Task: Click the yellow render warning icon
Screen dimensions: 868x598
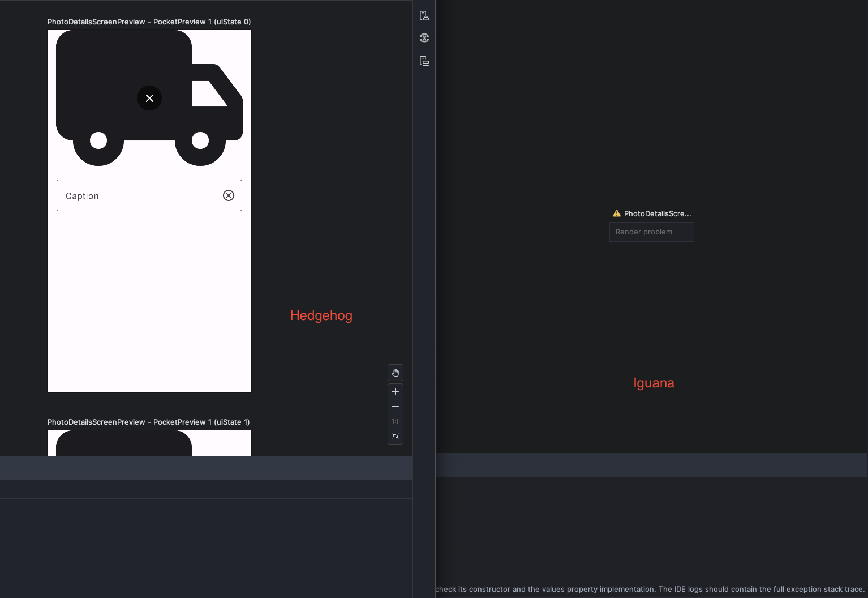Action: point(617,213)
